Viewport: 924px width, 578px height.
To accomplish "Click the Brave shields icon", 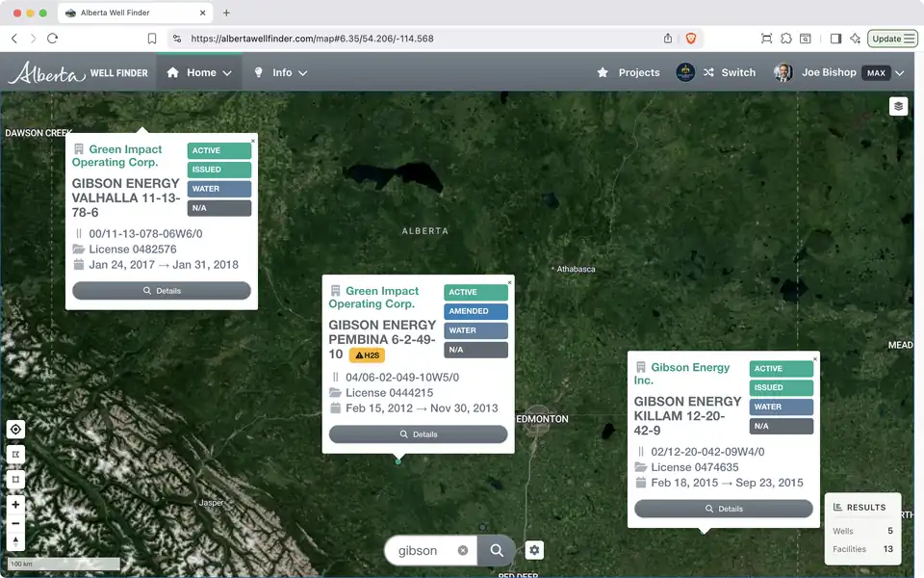I will click(x=691, y=39).
